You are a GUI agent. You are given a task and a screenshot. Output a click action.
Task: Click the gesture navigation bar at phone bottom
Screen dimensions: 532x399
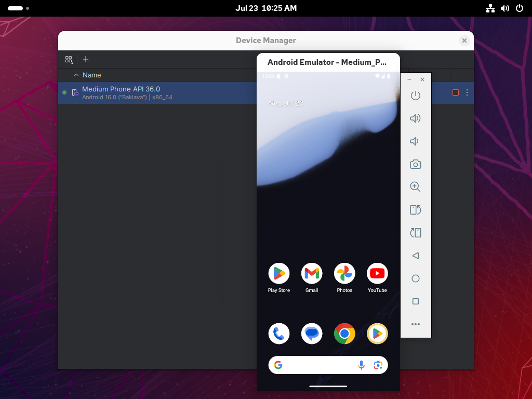[328, 386]
